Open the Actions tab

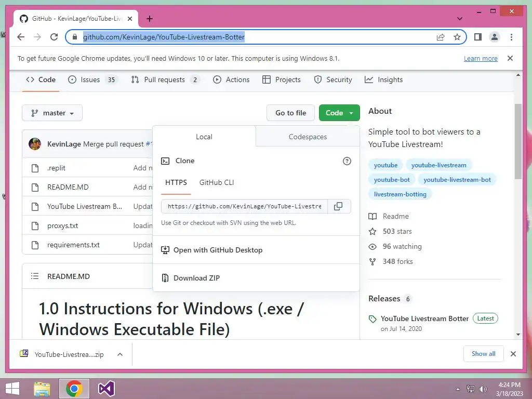(231, 79)
